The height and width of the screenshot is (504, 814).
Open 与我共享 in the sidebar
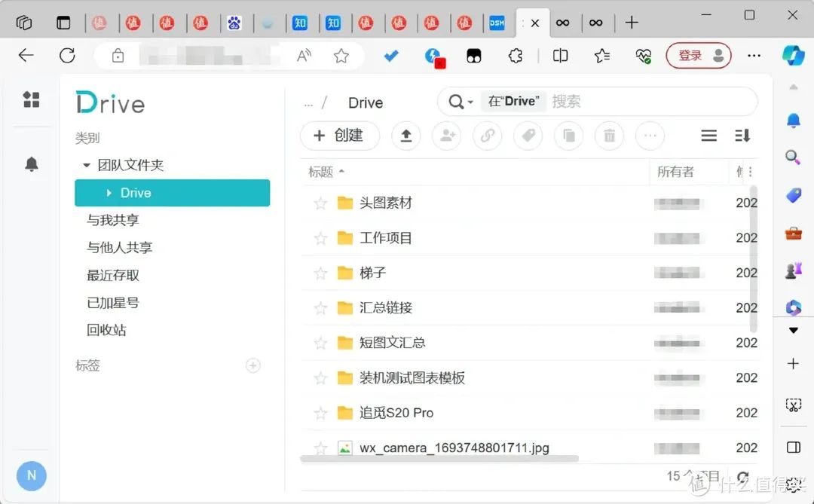point(113,220)
